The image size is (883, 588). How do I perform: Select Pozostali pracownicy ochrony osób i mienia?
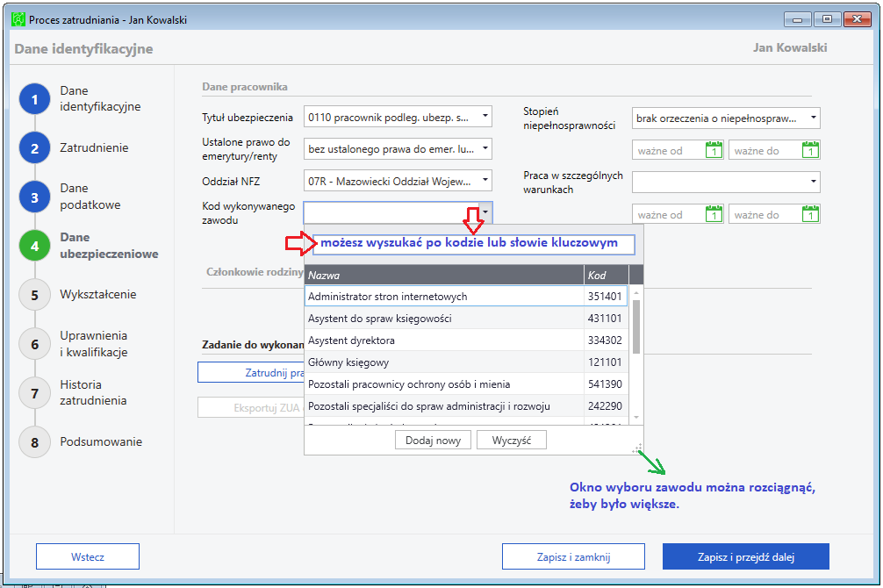466,384
